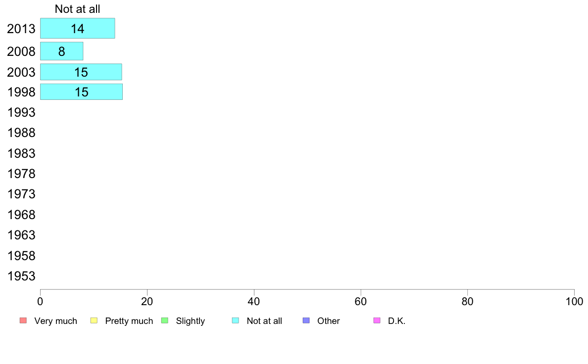The image size is (588, 364).
Task: Click the Not at all column header
Action: pyautogui.click(x=77, y=9)
